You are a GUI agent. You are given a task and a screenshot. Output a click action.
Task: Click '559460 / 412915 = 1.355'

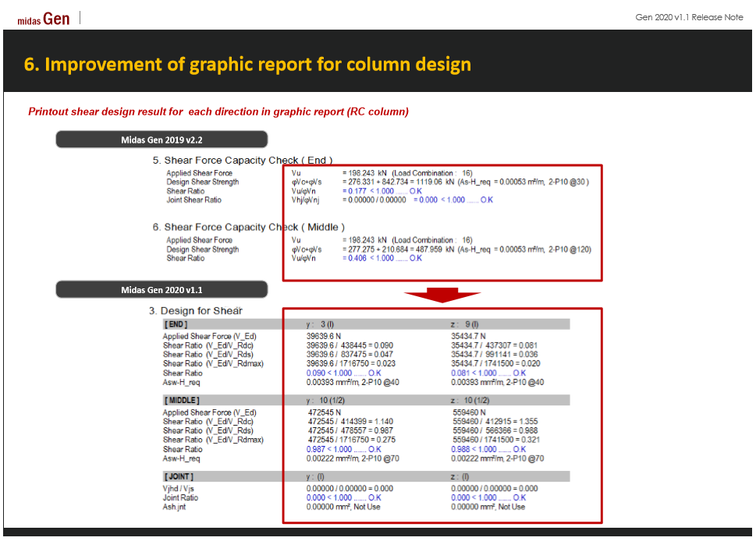tap(495, 422)
